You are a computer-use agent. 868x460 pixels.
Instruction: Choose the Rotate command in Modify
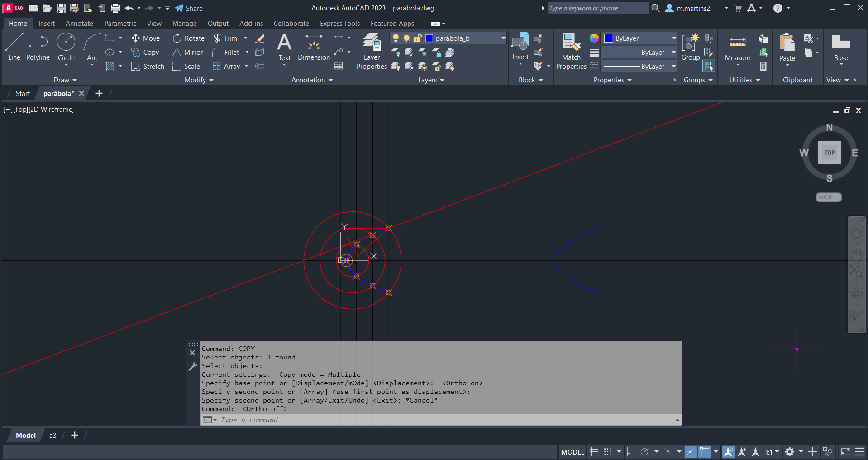click(188, 38)
